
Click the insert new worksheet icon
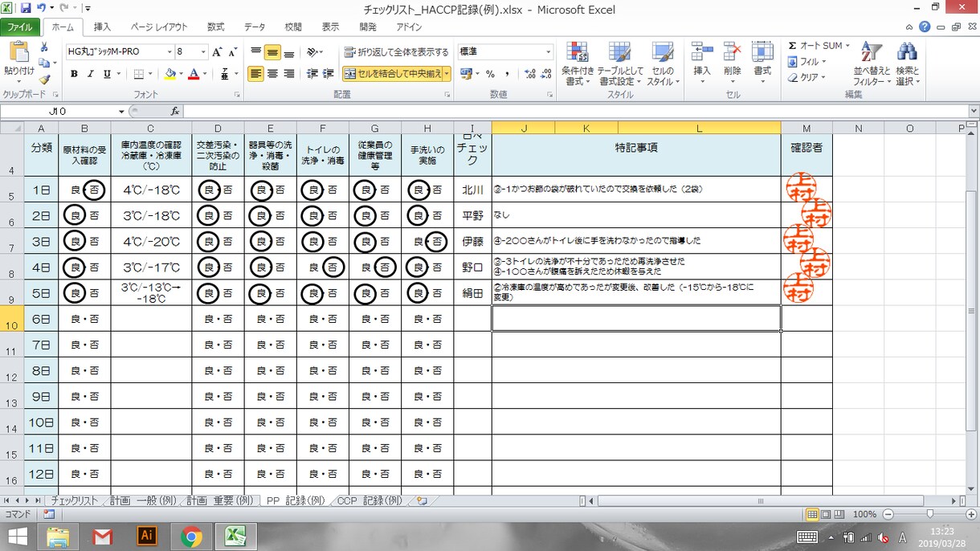point(422,500)
